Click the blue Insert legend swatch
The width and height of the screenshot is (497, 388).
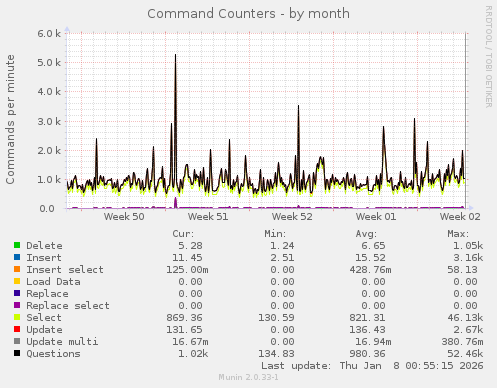pyautogui.click(x=17, y=257)
